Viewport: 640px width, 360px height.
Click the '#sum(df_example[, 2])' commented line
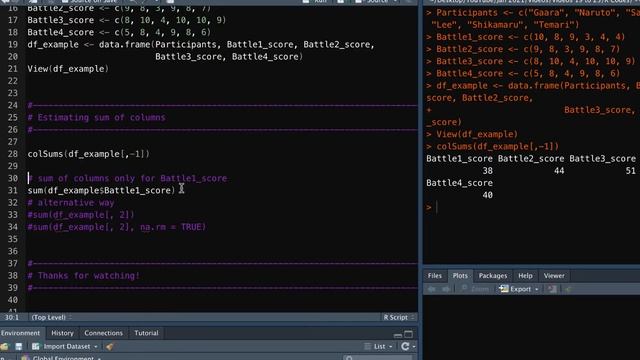[81, 215]
